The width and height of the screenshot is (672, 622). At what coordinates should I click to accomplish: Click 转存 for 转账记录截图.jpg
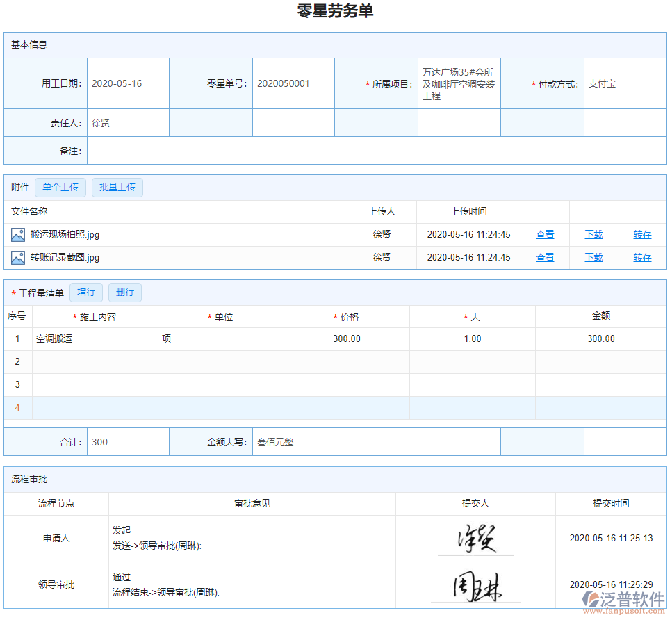click(642, 258)
